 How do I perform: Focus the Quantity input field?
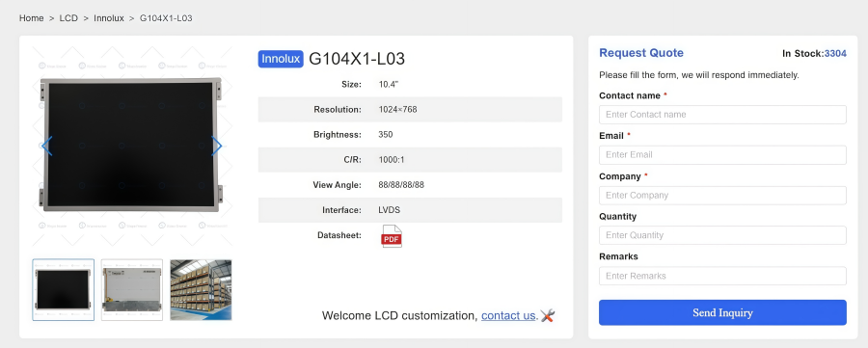click(722, 235)
